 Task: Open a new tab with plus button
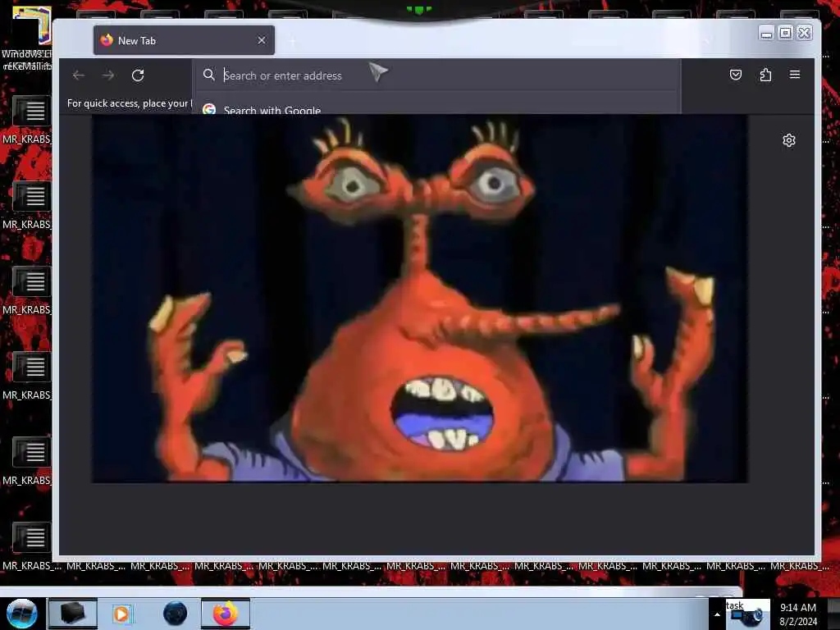[293, 41]
